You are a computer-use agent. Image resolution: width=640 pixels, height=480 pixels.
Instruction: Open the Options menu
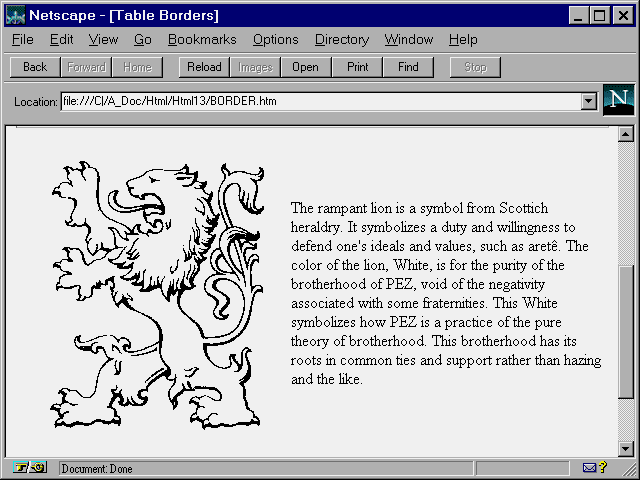275,40
